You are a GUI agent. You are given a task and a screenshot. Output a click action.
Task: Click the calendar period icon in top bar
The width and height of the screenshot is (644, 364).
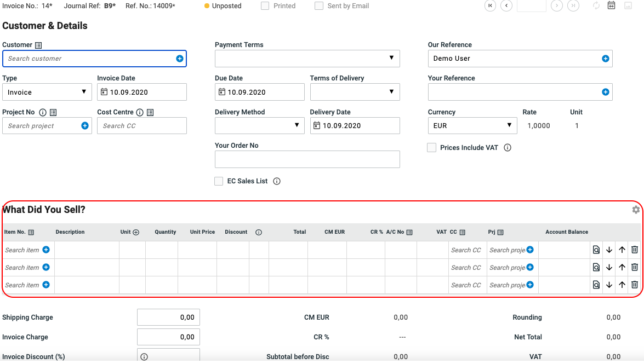click(x=611, y=6)
